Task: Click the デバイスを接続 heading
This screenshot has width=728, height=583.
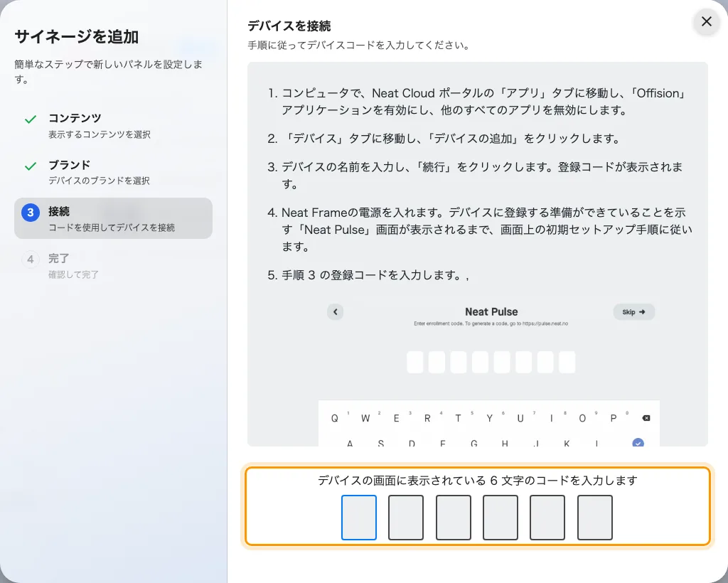Action: coord(289,26)
